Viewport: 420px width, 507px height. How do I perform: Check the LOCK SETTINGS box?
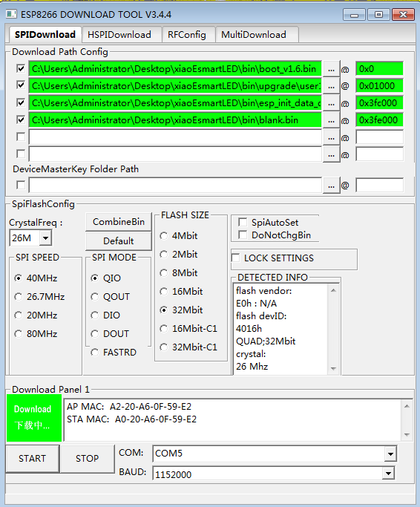(x=236, y=258)
